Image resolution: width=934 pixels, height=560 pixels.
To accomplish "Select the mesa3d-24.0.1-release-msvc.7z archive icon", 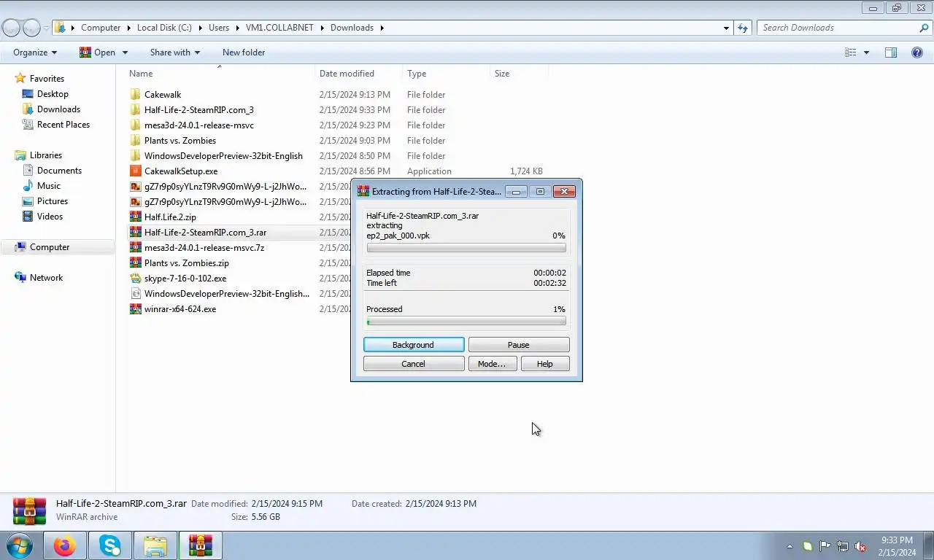I will click(x=135, y=247).
